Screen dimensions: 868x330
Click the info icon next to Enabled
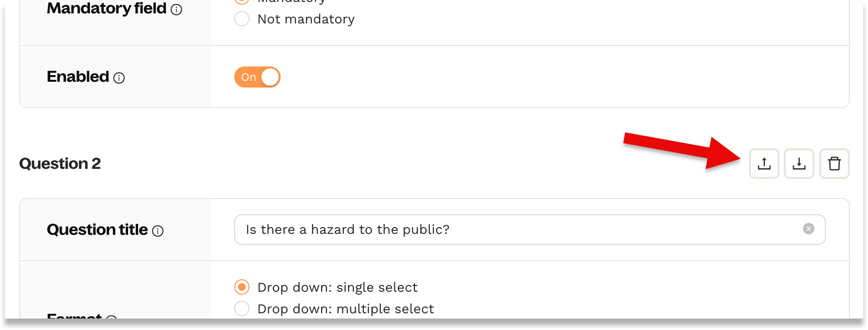(119, 78)
